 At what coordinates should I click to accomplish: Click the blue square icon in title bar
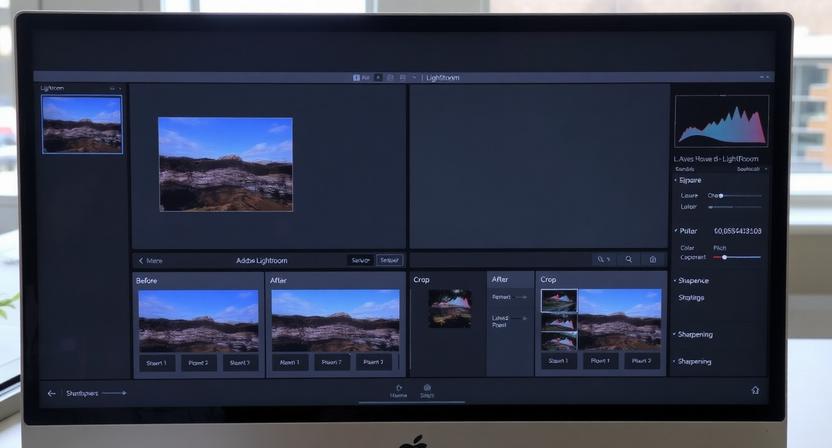tap(356, 77)
